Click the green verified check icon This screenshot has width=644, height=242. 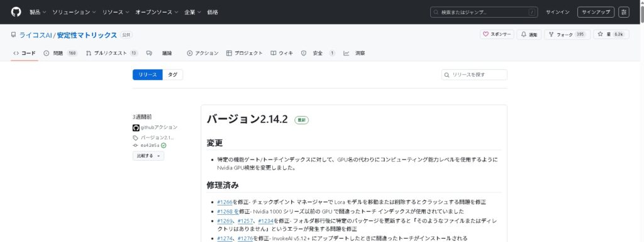pyautogui.click(x=164, y=146)
